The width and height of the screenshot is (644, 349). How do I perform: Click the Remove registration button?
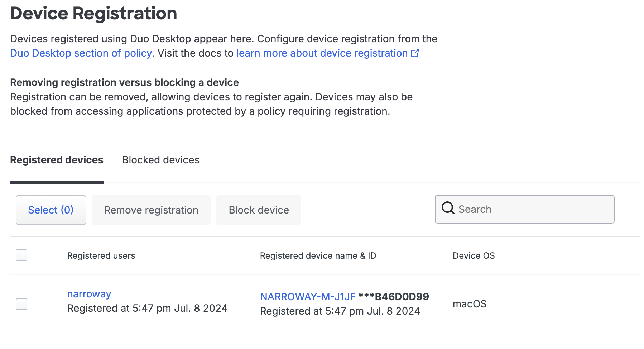tap(151, 210)
